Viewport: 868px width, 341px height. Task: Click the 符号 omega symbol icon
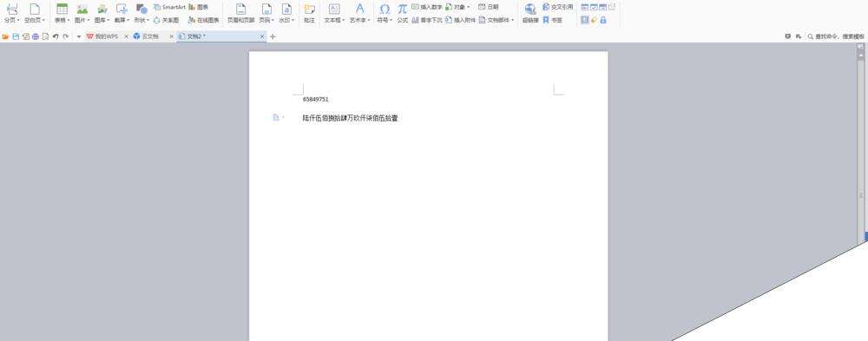pyautogui.click(x=385, y=9)
